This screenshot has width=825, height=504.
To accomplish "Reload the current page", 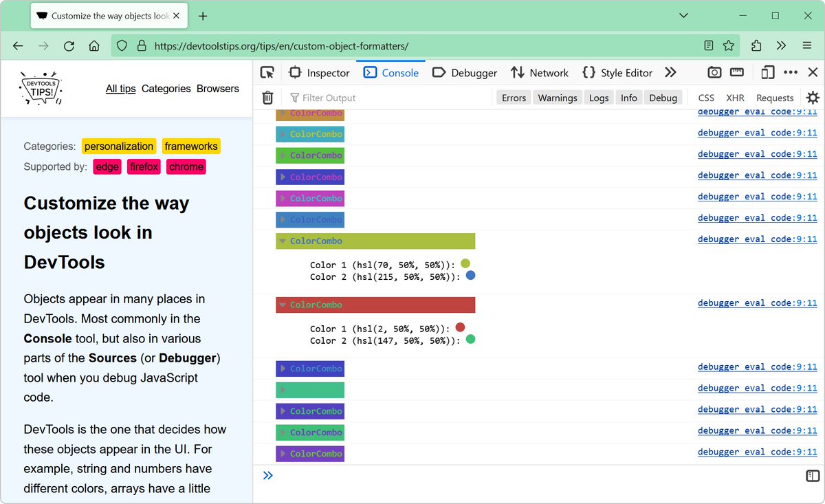I will tap(69, 46).
